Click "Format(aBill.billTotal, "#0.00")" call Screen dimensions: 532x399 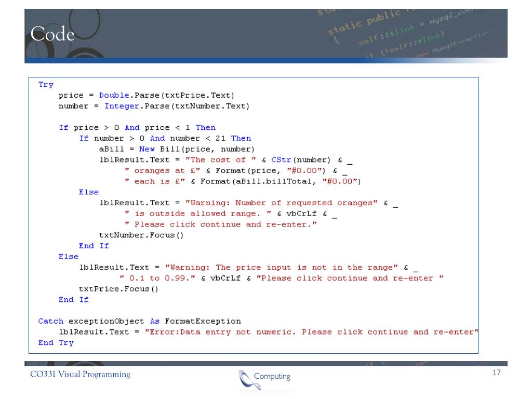point(281,181)
